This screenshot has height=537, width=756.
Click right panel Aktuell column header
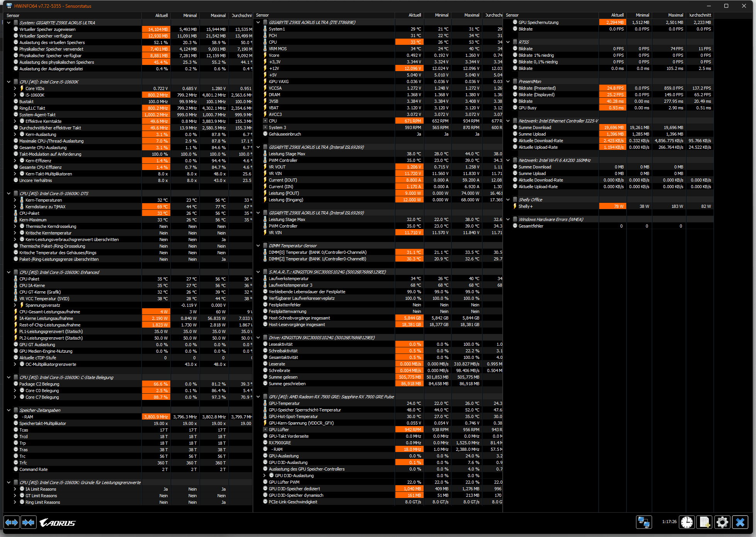point(612,15)
